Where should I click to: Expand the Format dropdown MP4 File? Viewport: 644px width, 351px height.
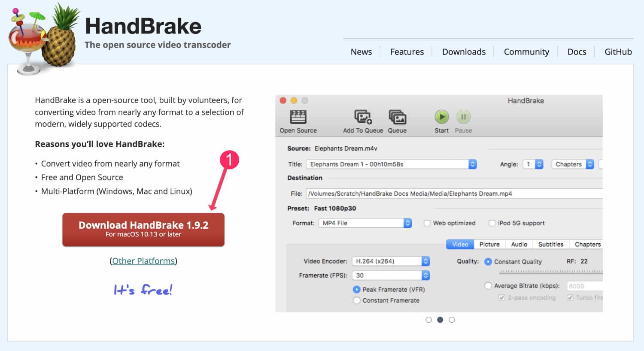[x=365, y=223]
